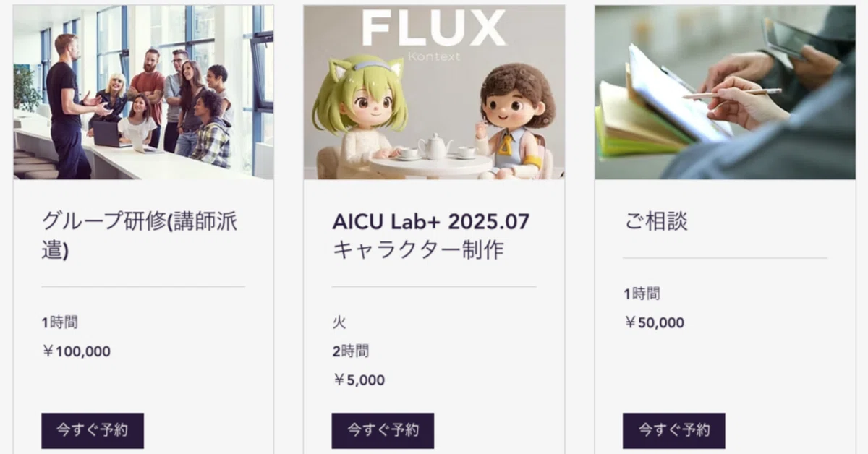Click the ¥100,000 price label
868x454 pixels.
pyautogui.click(x=77, y=352)
